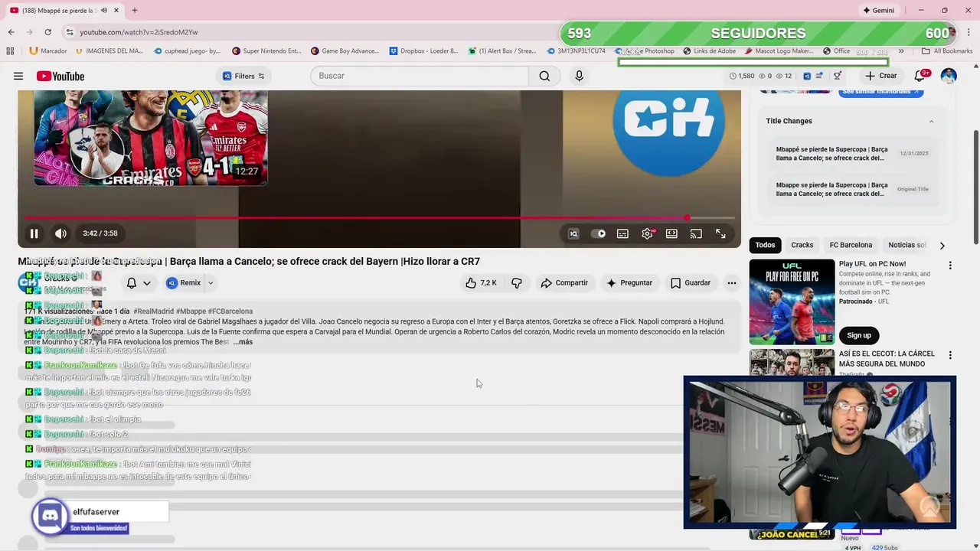
Task: Open the Crear create menu
Action: coord(880,76)
